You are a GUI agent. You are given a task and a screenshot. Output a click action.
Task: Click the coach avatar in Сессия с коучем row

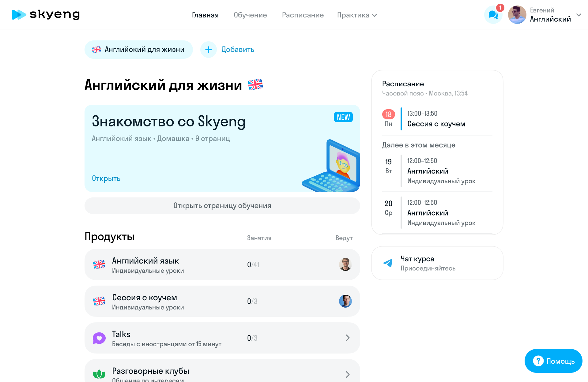[x=345, y=301]
